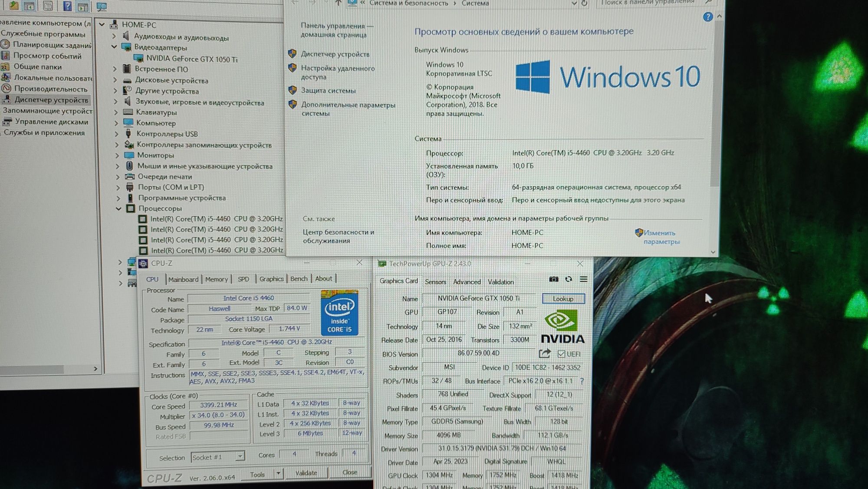The image size is (868, 489).
Task: Click the Контроллеры USB icon
Action: pos(128,133)
